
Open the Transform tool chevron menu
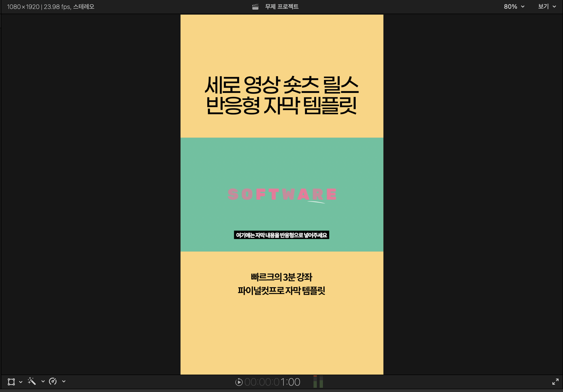coord(21,382)
